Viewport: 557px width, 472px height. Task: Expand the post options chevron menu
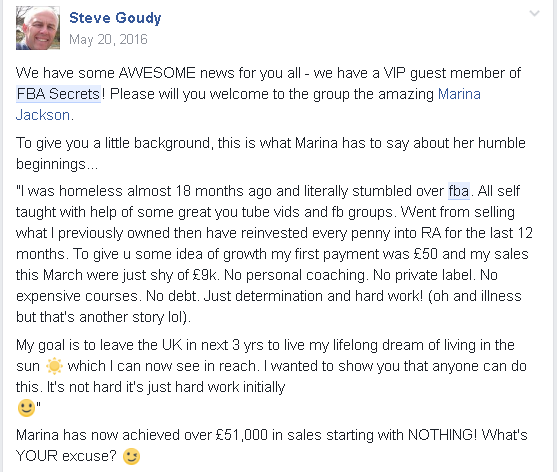[x=534, y=14]
